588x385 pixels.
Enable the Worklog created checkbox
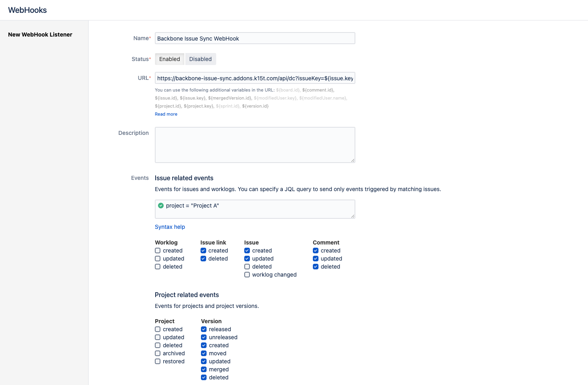coord(158,251)
